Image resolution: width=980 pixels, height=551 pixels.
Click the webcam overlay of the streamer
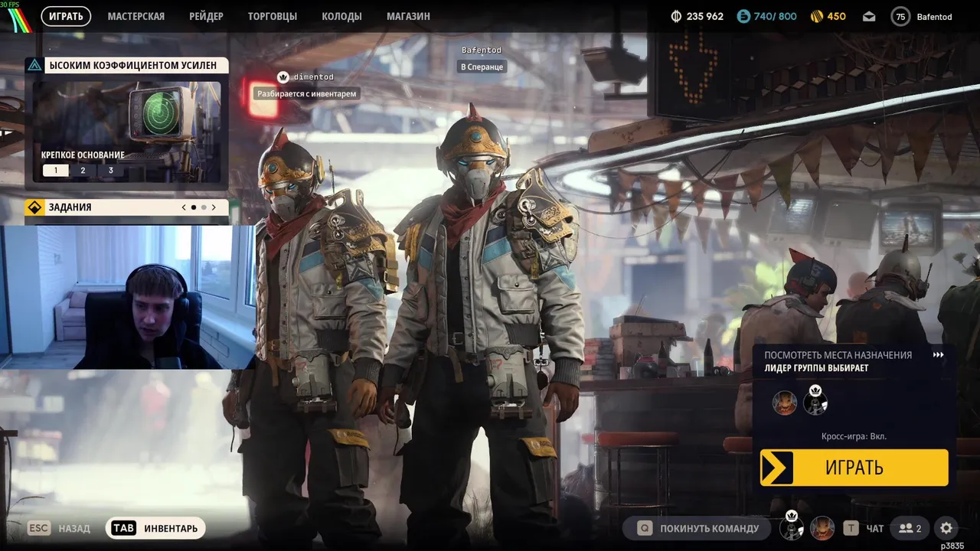tap(128, 298)
